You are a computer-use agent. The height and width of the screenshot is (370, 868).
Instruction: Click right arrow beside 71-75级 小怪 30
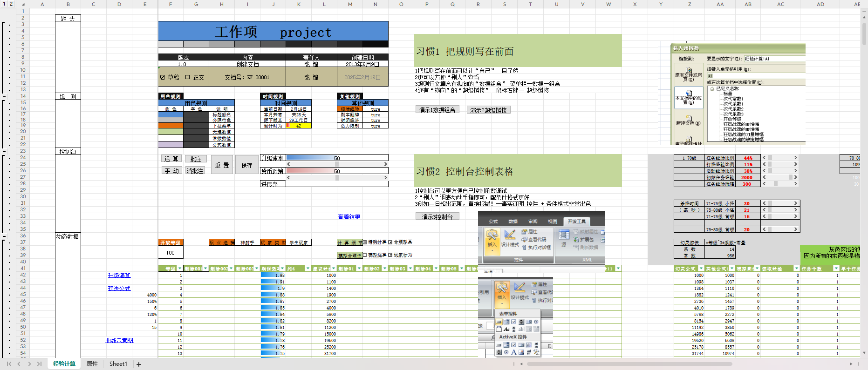click(x=796, y=203)
